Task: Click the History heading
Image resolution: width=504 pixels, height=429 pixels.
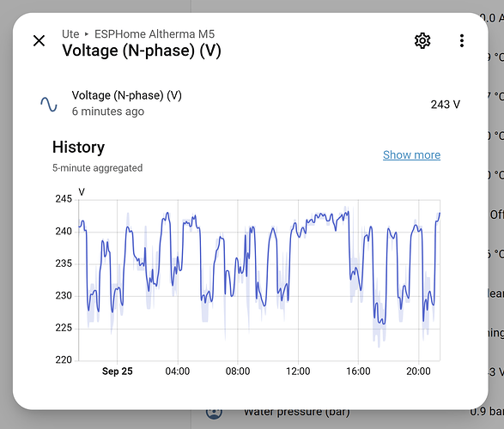Action: point(78,147)
